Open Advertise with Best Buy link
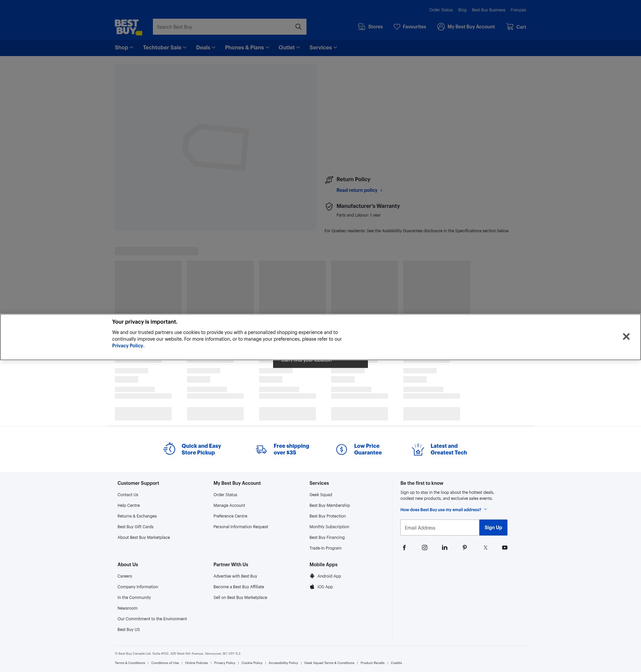 coord(235,576)
